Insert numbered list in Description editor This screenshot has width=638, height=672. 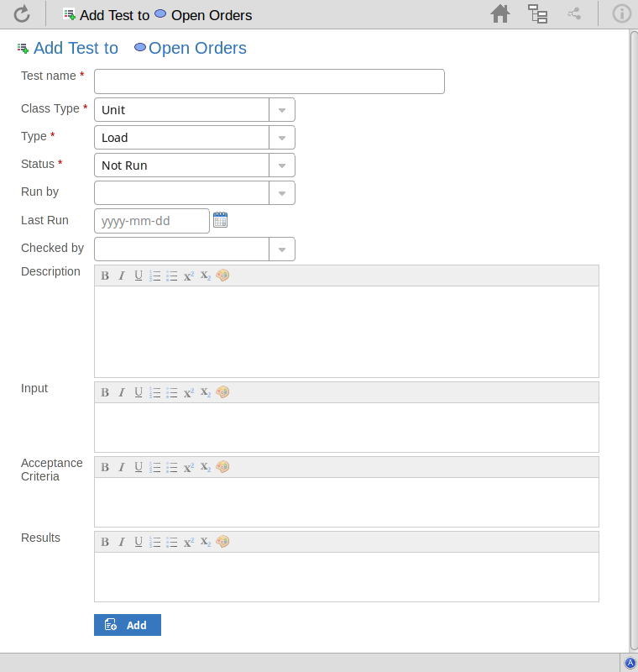155,276
